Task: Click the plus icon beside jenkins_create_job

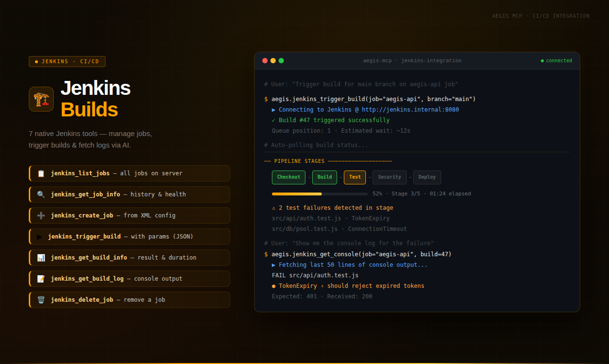Action: point(41,216)
